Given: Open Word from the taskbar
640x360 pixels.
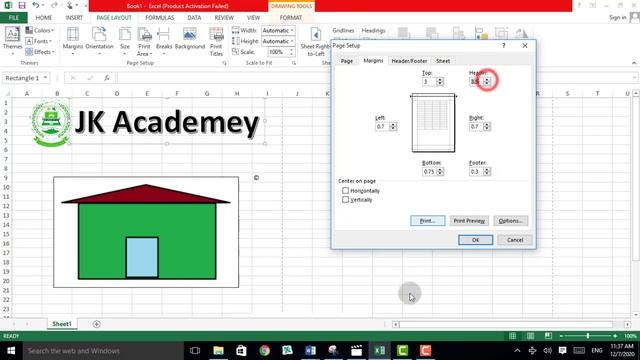Looking at the screenshot, I should coord(310,351).
